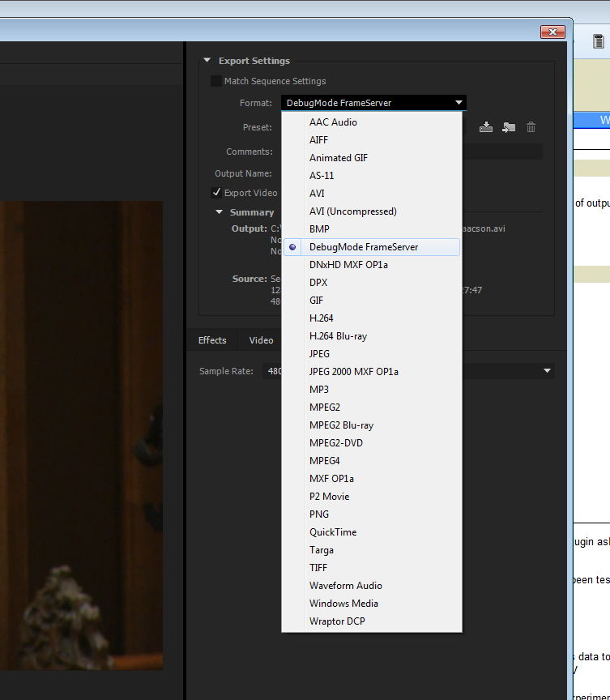This screenshot has width=610, height=700.
Task: Choose AIFF format from list
Action: tap(372, 139)
